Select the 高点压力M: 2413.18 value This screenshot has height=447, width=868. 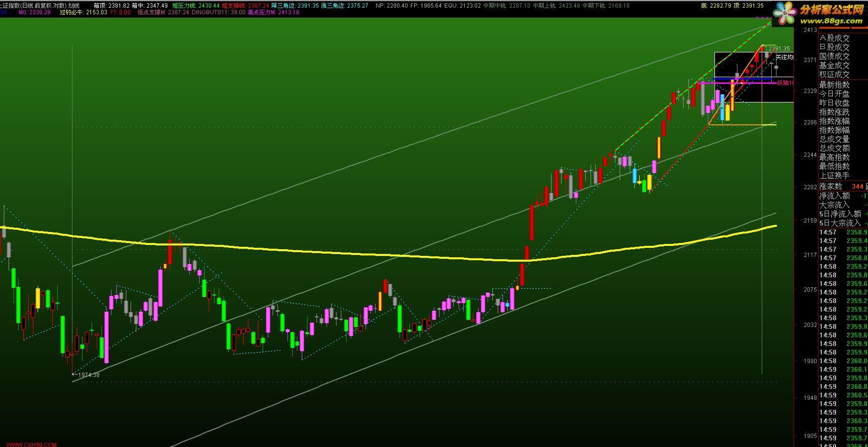click(274, 12)
